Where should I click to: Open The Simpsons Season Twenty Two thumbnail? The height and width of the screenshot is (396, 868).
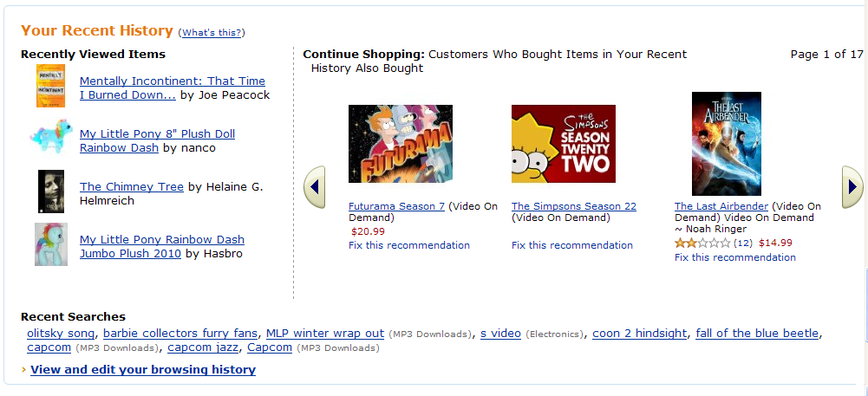point(563,144)
